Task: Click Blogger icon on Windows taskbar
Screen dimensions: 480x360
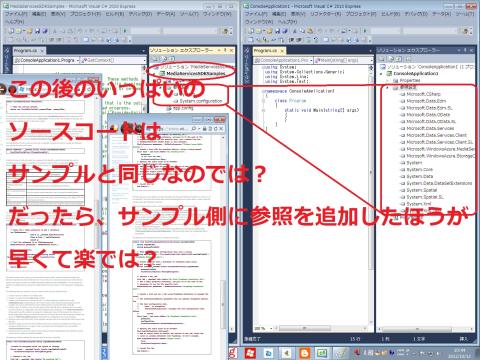Action: [304, 353]
